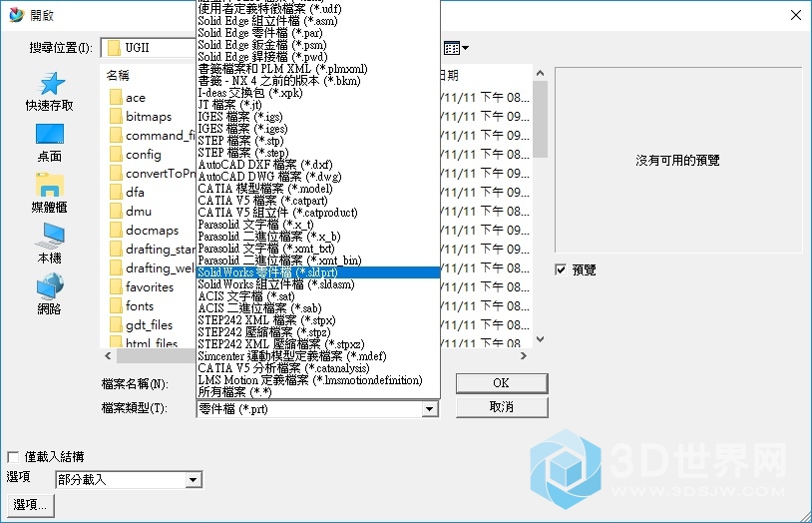Open the Look in (搜尋位置) UGII dropdown
812x523 pixels.
click(x=150, y=48)
